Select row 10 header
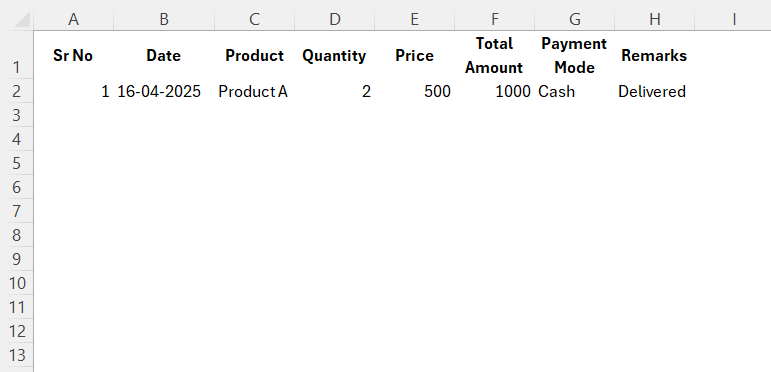 (x=17, y=284)
